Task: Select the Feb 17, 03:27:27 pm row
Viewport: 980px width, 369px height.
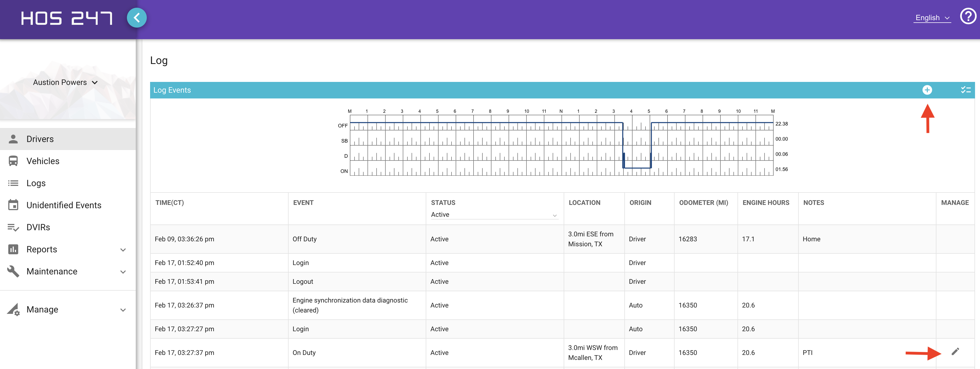Action: click(562, 329)
